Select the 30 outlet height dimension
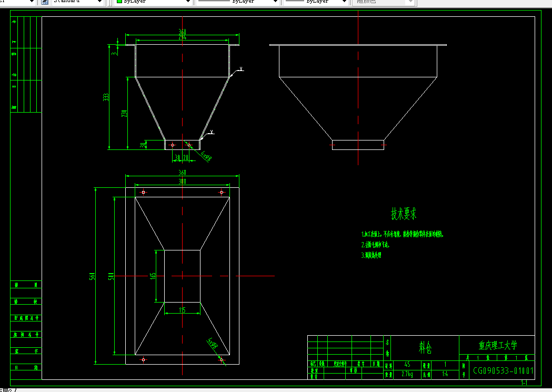 pyautogui.click(x=143, y=145)
